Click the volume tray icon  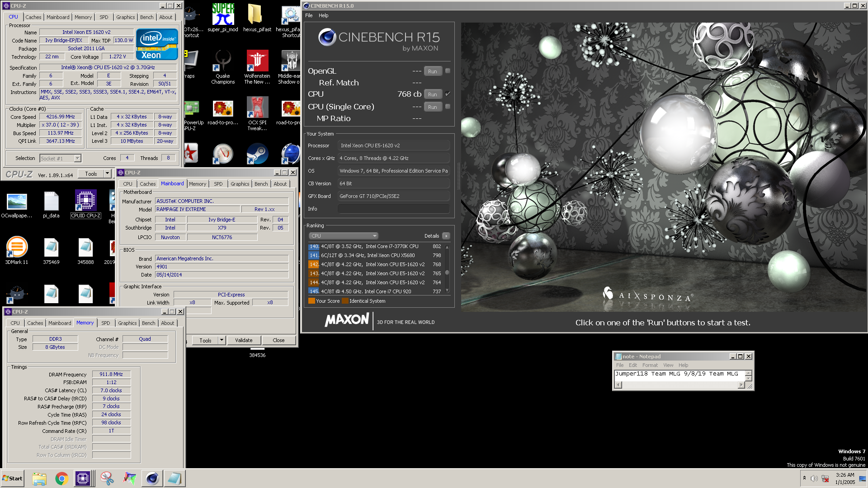pyautogui.click(x=814, y=479)
